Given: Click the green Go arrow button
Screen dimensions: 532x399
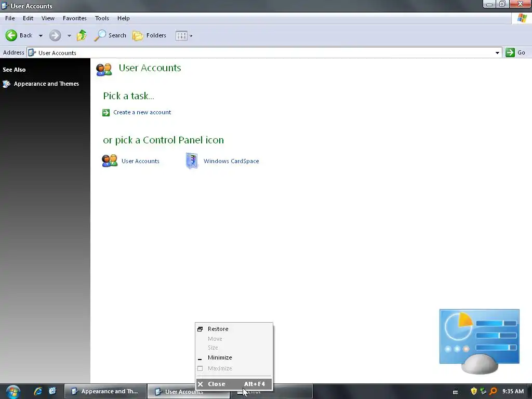Looking at the screenshot, I should click(510, 52).
